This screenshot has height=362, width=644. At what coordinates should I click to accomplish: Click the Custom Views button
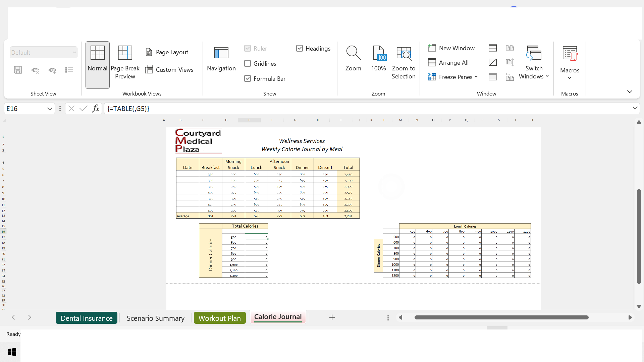click(x=169, y=70)
